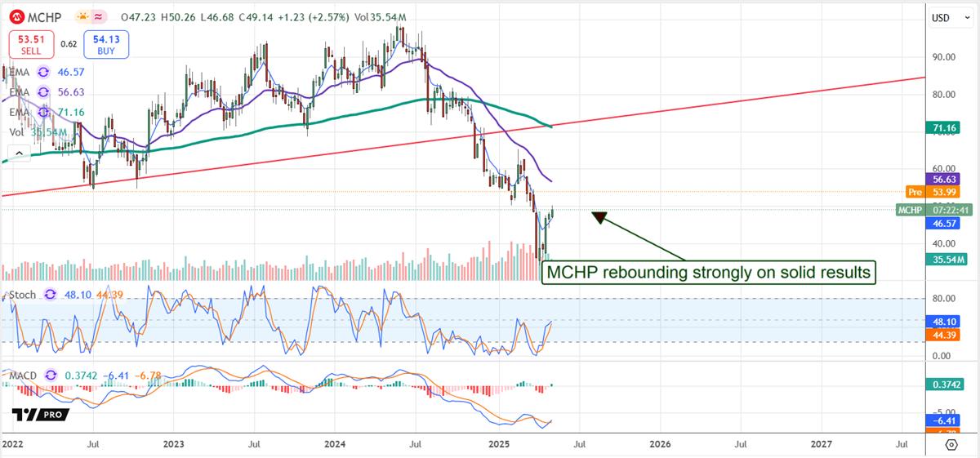Click the Stoch value 48.10 in legend
Image resolution: width=980 pixels, height=458 pixels.
[76, 295]
